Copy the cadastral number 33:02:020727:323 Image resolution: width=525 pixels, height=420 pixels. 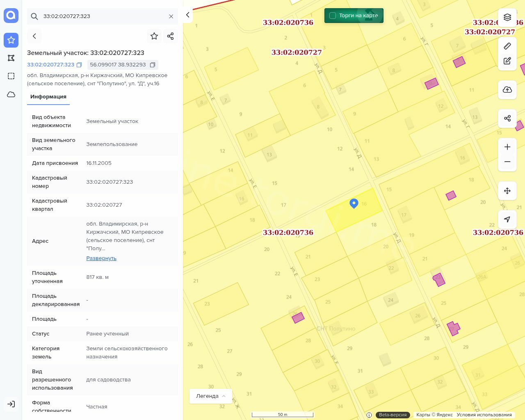coord(80,65)
